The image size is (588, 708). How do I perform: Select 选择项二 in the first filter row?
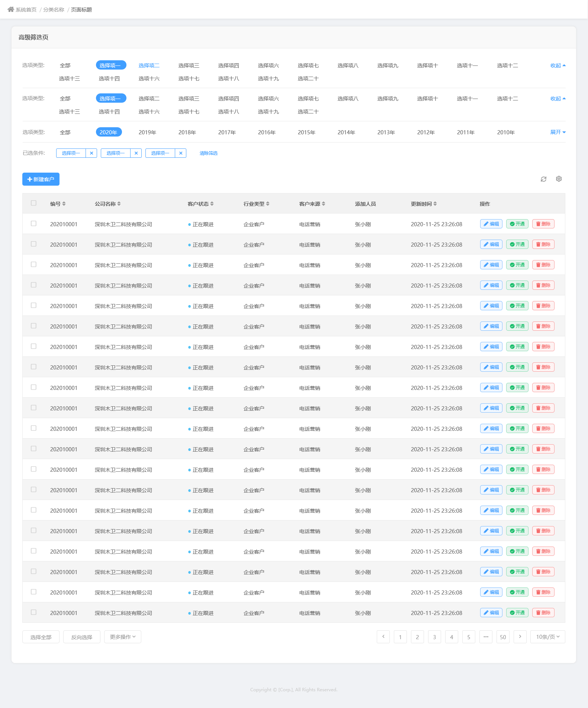(149, 65)
